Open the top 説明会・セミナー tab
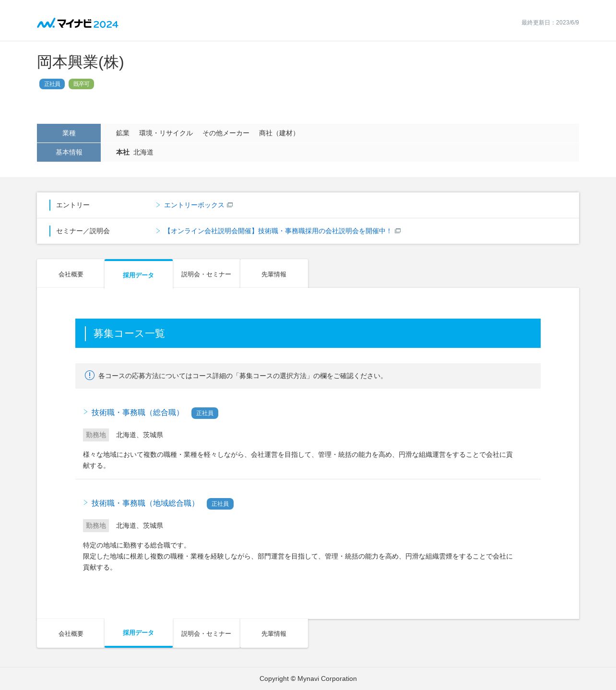Viewport: 616px width, 690px height. pyautogui.click(x=206, y=274)
